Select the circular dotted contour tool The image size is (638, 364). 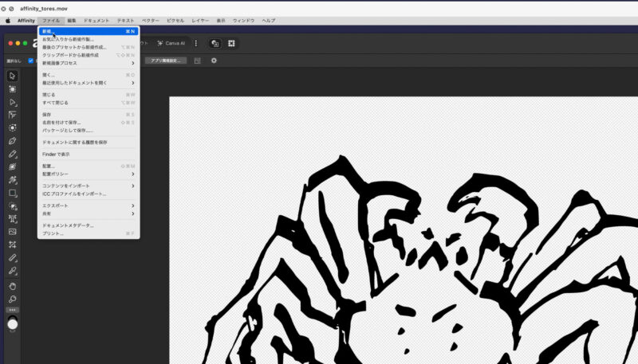coord(12,128)
